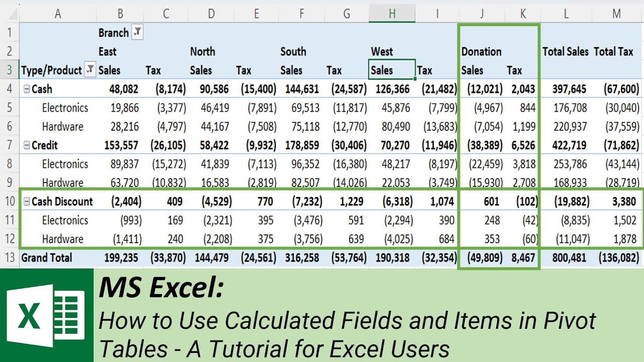Collapse the Cash group
The height and width of the screenshot is (362, 644).
coord(27,89)
